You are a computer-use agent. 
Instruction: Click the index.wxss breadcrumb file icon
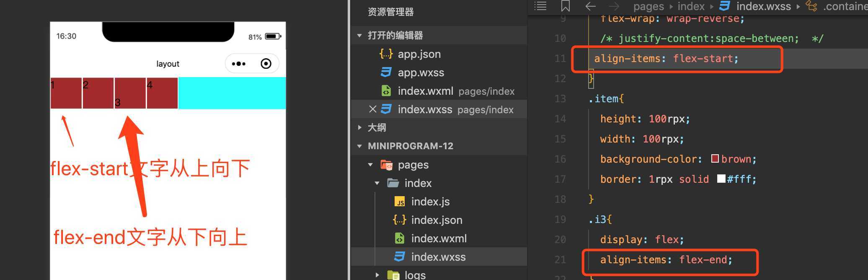pyautogui.click(x=725, y=6)
